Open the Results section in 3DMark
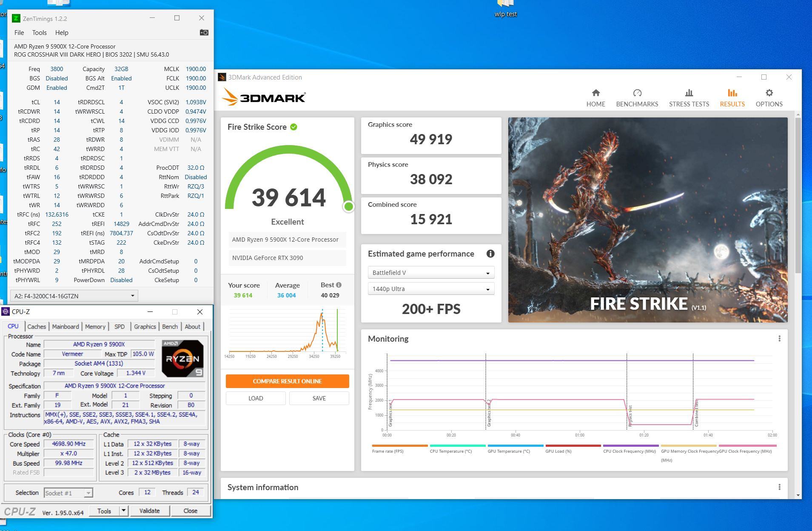The image size is (812, 531). (732, 98)
